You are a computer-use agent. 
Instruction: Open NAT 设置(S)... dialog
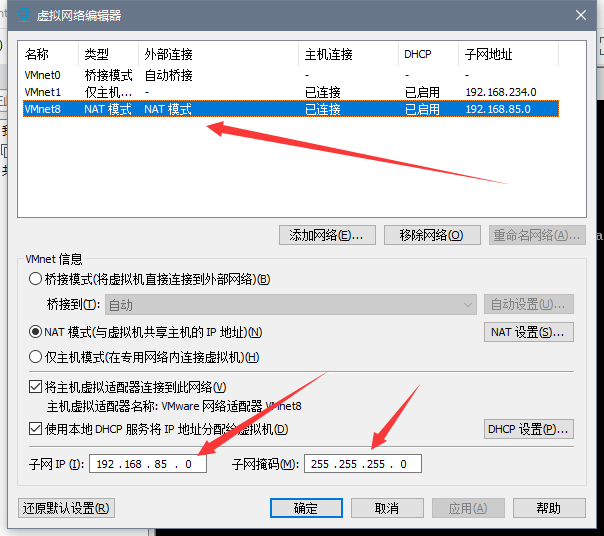(x=528, y=332)
